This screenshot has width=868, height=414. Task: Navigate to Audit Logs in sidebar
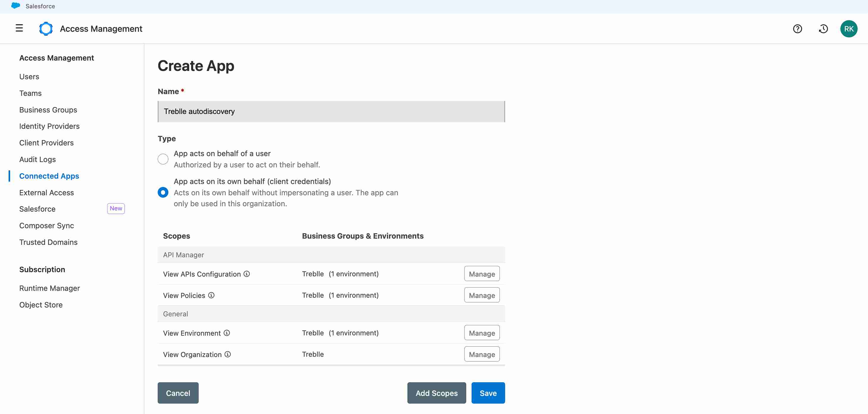click(37, 159)
